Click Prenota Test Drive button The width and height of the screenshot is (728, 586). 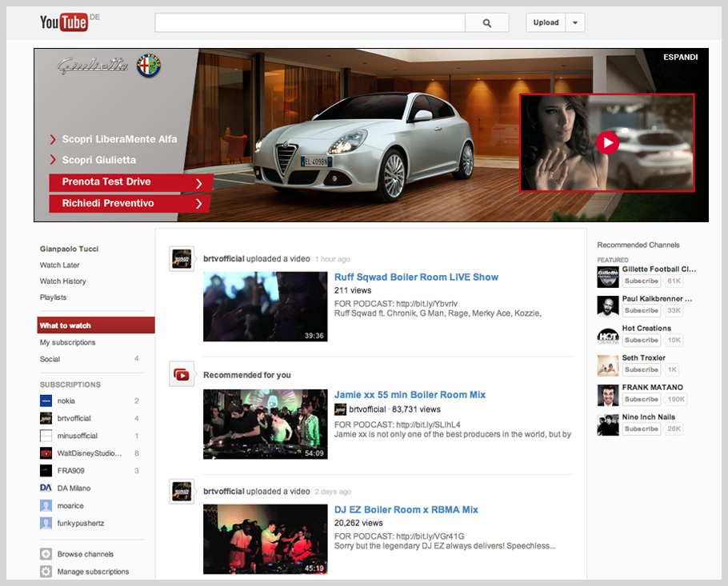click(x=130, y=182)
